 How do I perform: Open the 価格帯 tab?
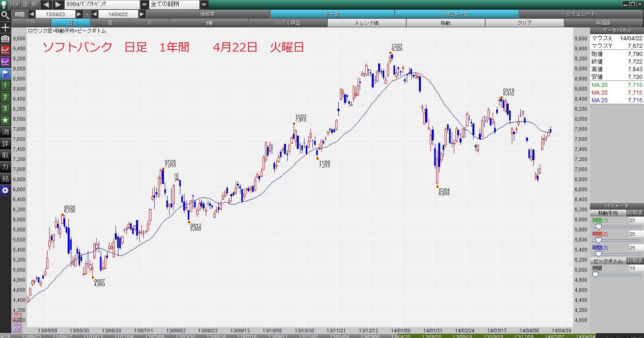tap(208, 14)
